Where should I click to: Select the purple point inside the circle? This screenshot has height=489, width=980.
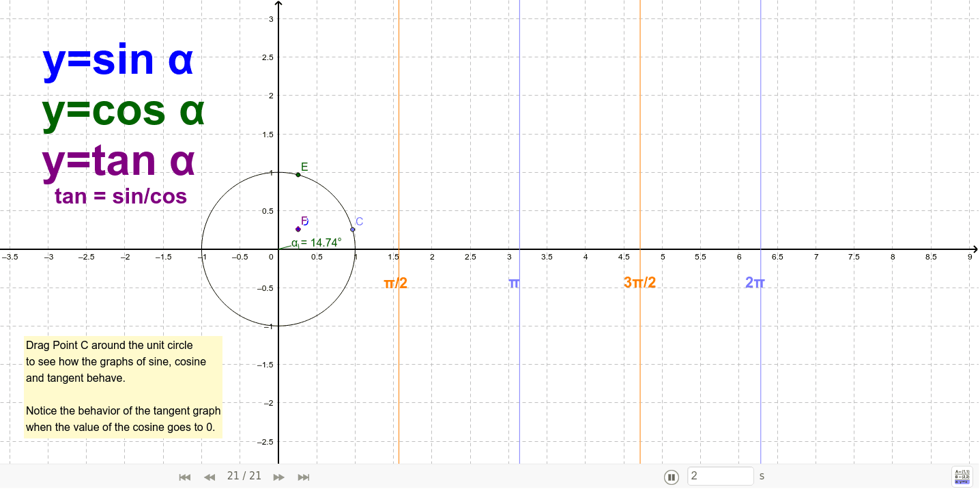click(x=298, y=229)
